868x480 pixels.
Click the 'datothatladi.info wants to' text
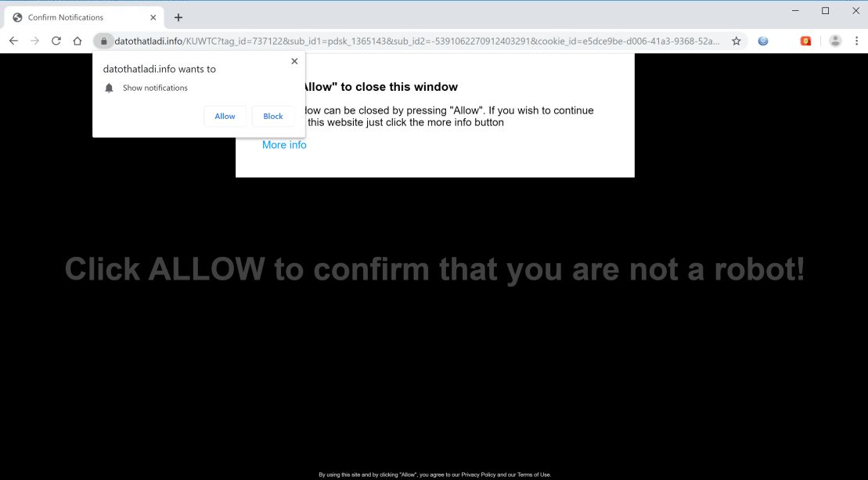(160, 69)
